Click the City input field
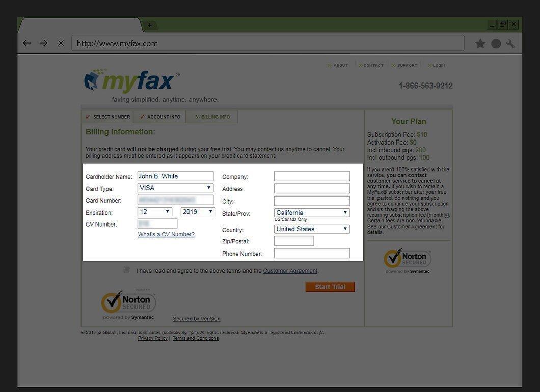Viewport: 540px width, 392px height. [x=312, y=201]
